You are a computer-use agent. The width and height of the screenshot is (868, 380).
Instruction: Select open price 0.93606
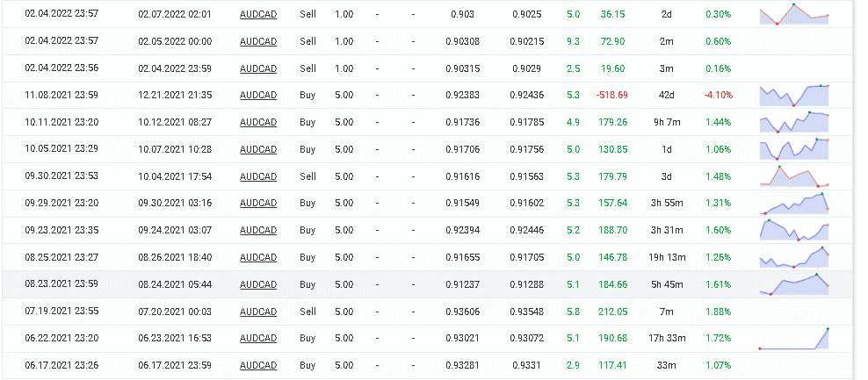tap(463, 312)
